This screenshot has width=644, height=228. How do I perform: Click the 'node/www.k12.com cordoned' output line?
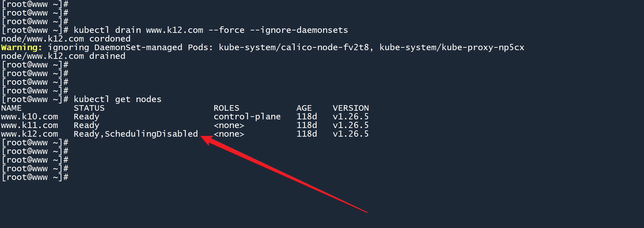[66, 39]
